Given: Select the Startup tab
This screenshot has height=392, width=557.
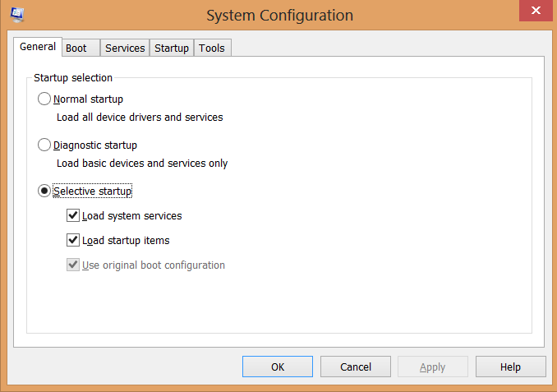Looking at the screenshot, I should (x=172, y=48).
